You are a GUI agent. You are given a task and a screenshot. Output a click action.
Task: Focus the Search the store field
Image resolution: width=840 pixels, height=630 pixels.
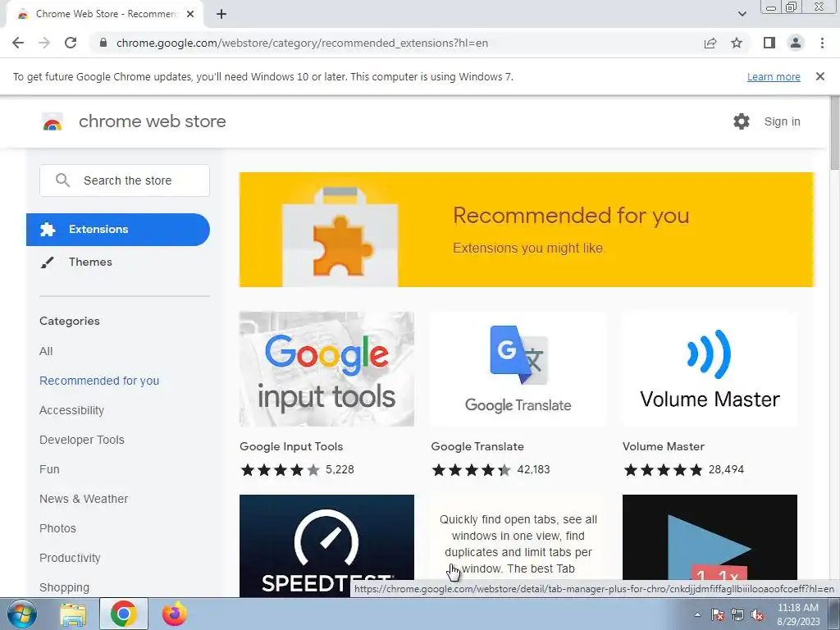(x=125, y=180)
